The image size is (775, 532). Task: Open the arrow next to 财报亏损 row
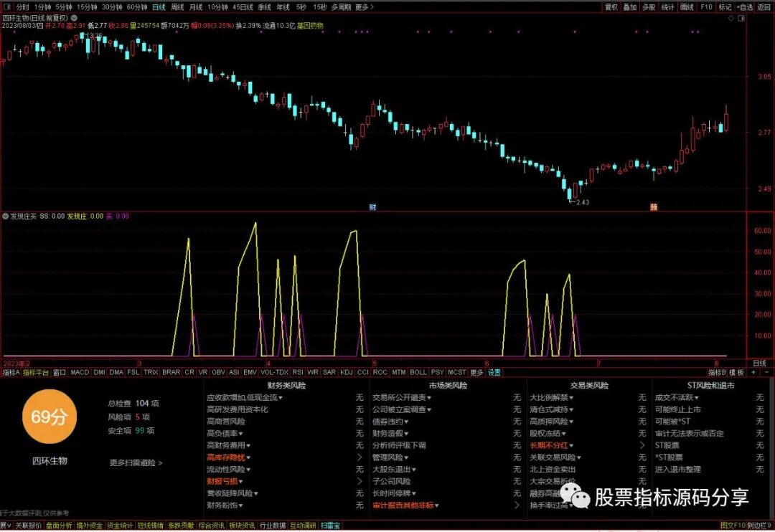click(360, 481)
